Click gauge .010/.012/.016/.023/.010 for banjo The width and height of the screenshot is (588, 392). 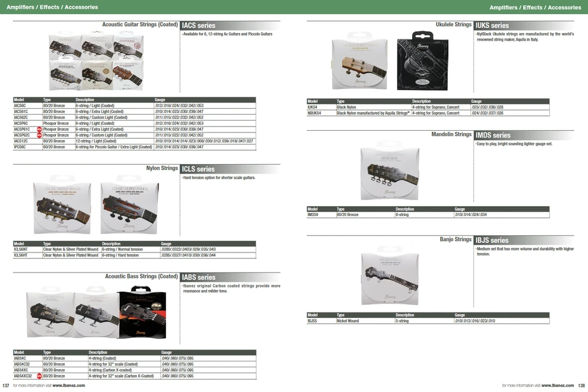point(475,321)
